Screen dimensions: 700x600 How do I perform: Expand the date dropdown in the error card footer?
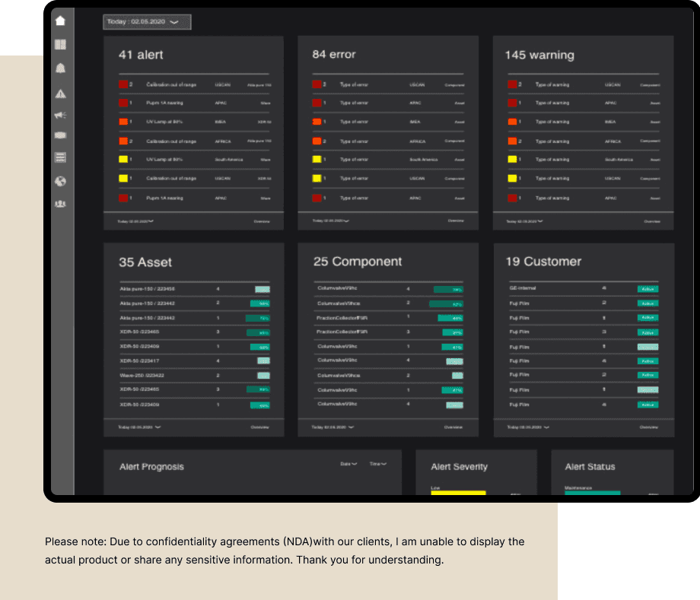pos(330,221)
